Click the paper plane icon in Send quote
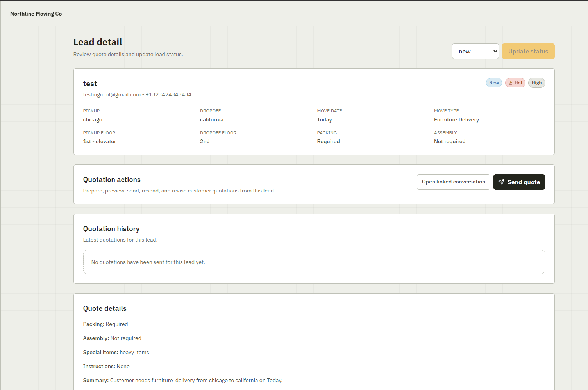 [501, 182]
